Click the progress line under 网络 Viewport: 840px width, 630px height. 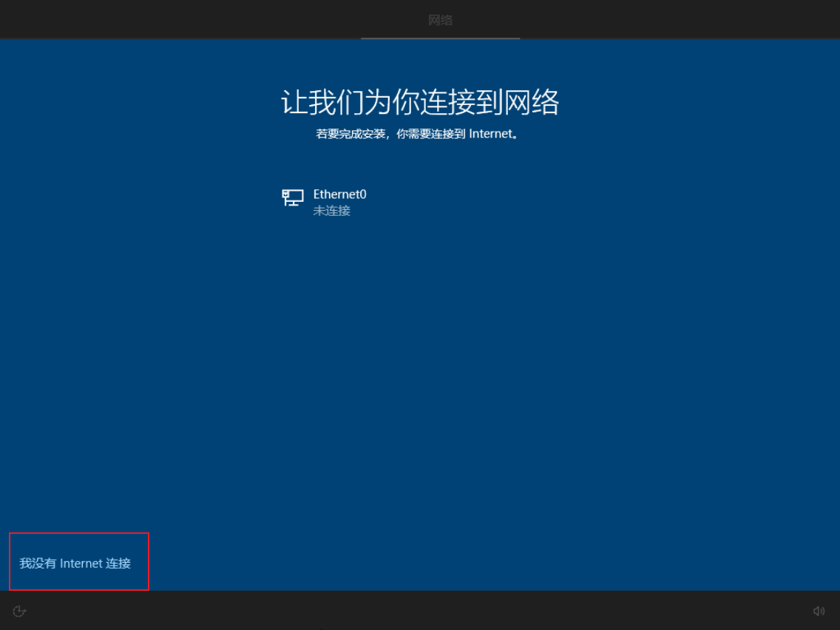click(441, 38)
